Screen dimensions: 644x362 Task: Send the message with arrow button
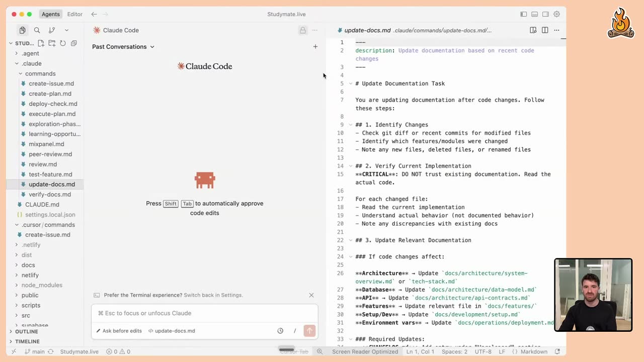(x=309, y=331)
